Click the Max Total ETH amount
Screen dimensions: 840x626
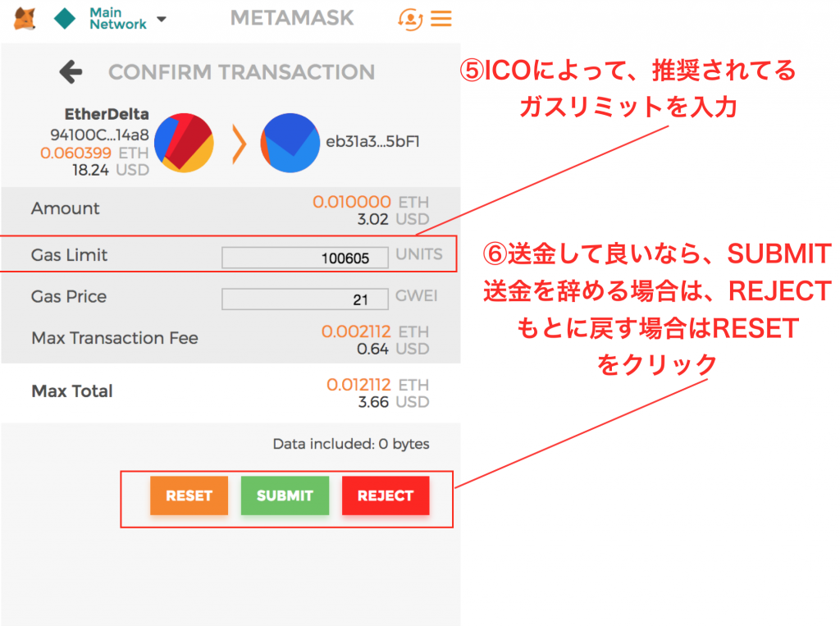coord(359,385)
